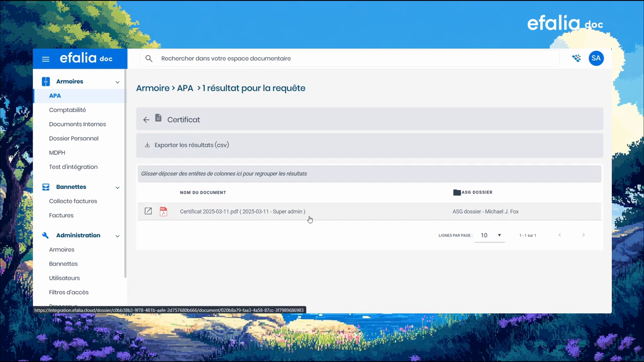Viewport: 644px width, 362px height.
Task: Click APA in the breadcrumb
Action: click(x=185, y=88)
